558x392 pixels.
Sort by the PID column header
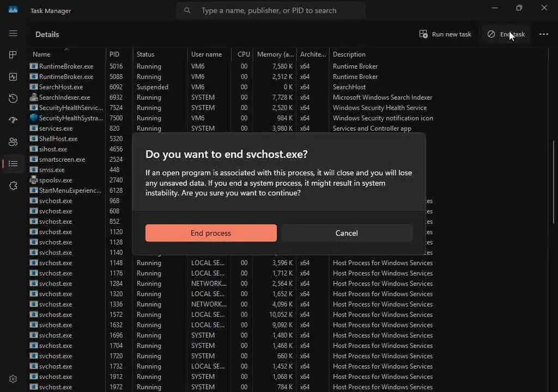(x=119, y=54)
